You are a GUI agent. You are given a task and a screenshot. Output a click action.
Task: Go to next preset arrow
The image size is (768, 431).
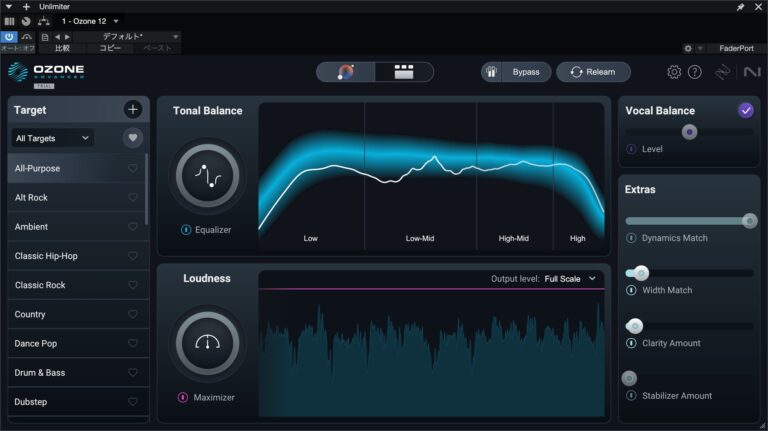[67, 37]
